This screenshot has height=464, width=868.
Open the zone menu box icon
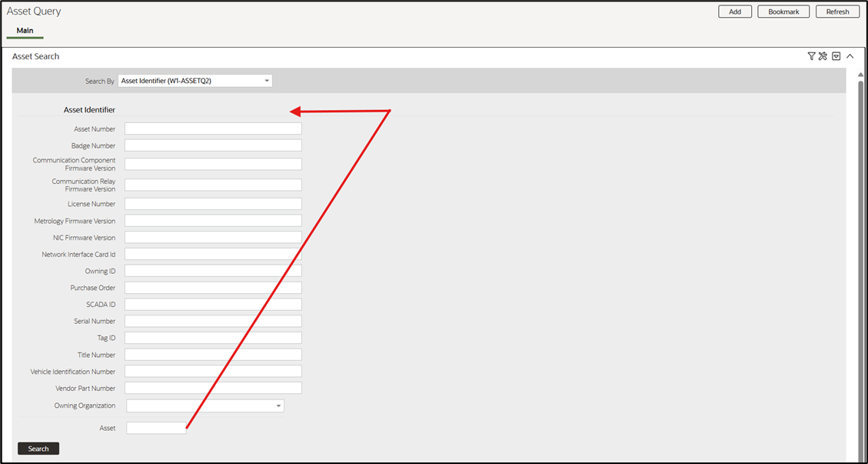pyautogui.click(x=836, y=56)
